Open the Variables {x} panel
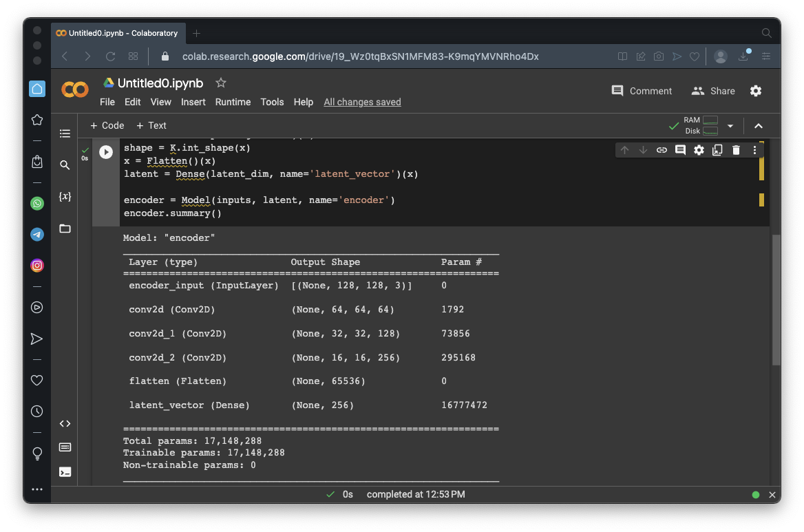This screenshot has width=804, height=532. [65, 197]
